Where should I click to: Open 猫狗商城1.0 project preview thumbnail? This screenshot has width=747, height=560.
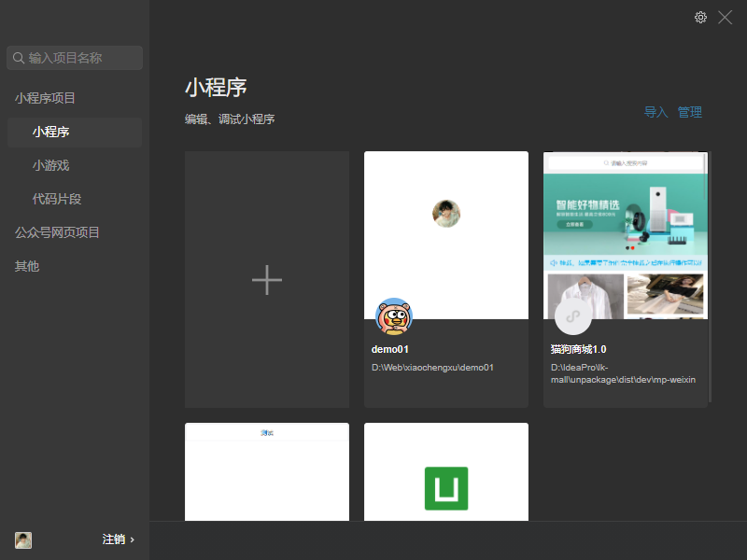coord(626,235)
